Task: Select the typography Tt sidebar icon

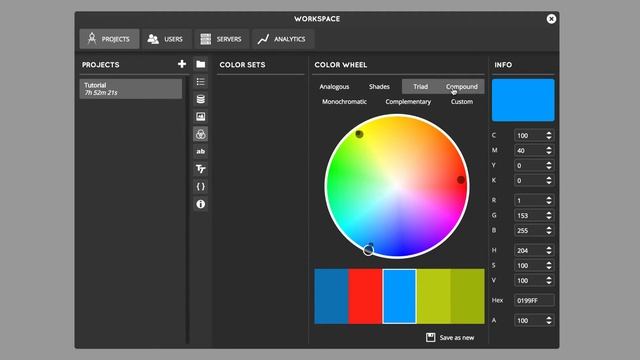Action: (200, 169)
